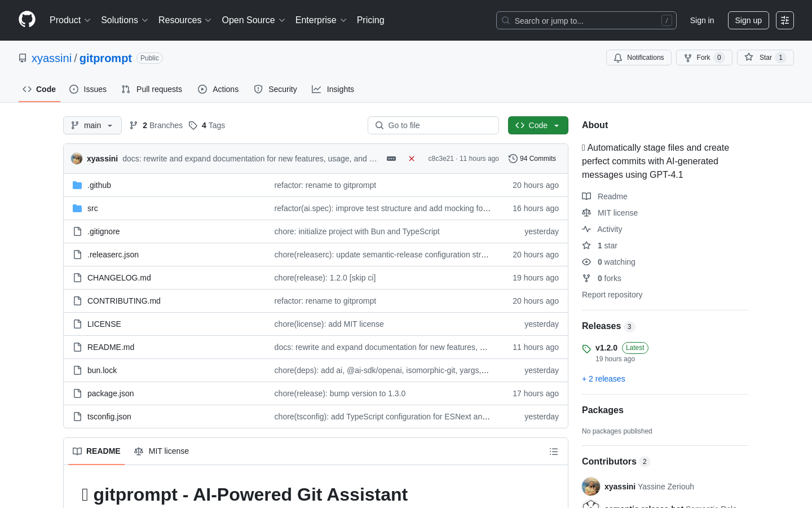Switch to the Pull requests tab
Screen dimensions: 812x508
152,89
